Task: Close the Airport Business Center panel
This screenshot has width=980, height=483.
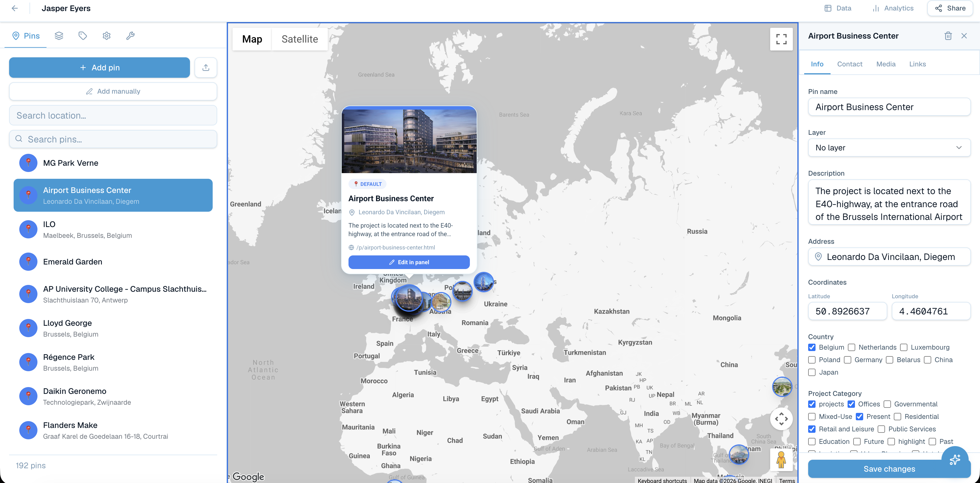Action: point(964,36)
